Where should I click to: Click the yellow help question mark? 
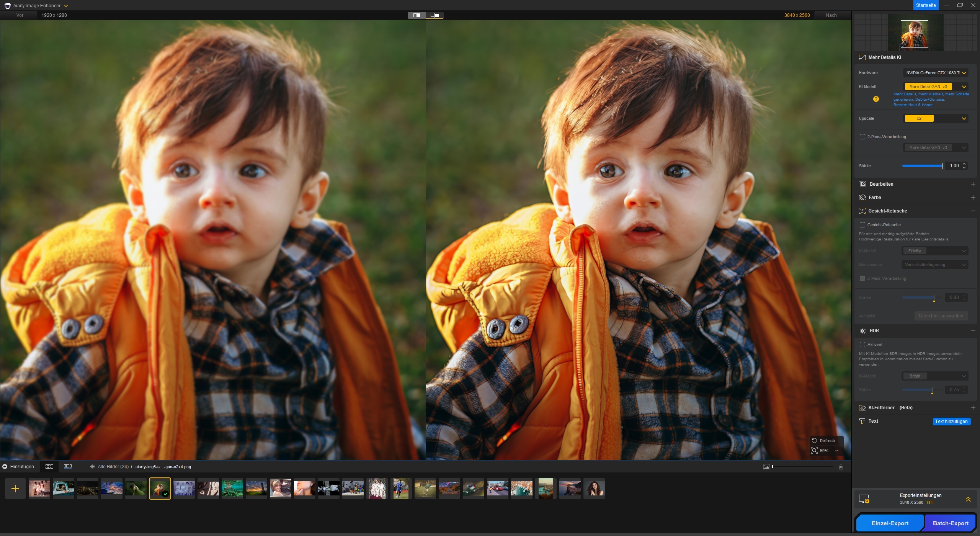pyautogui.click(x=876, y=99)
